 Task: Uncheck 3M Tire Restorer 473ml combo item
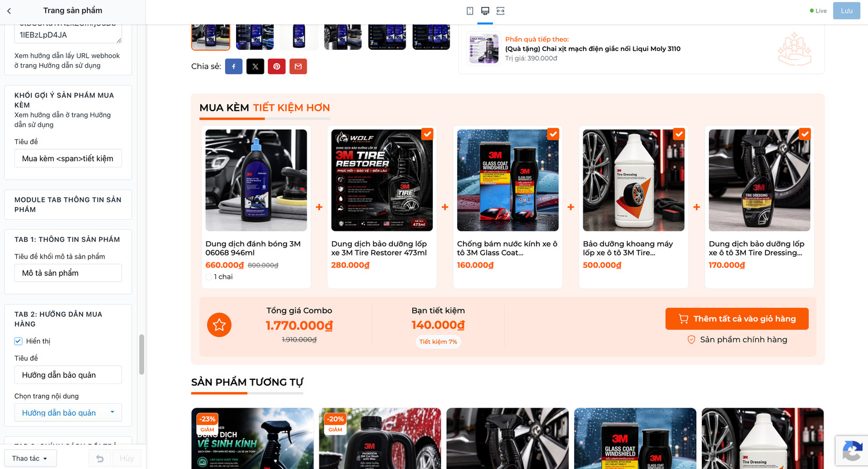pos(427,134)
